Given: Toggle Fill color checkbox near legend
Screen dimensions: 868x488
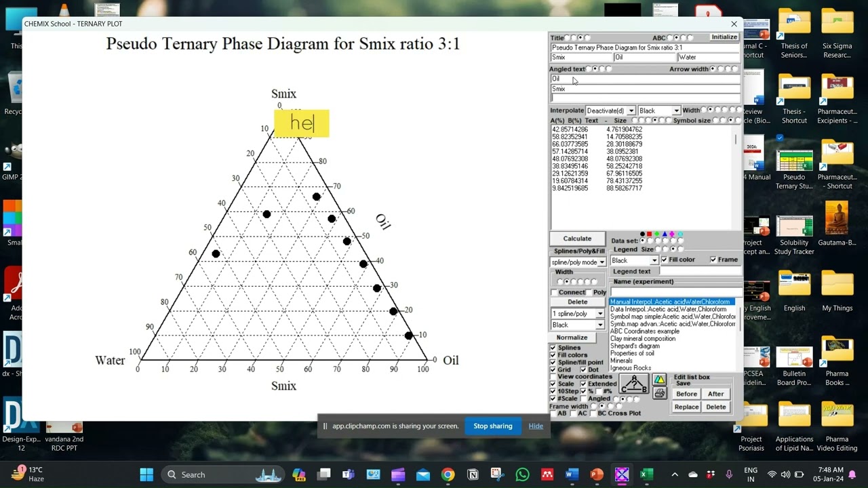Looking at the screenshot, I should click(664, 260).
